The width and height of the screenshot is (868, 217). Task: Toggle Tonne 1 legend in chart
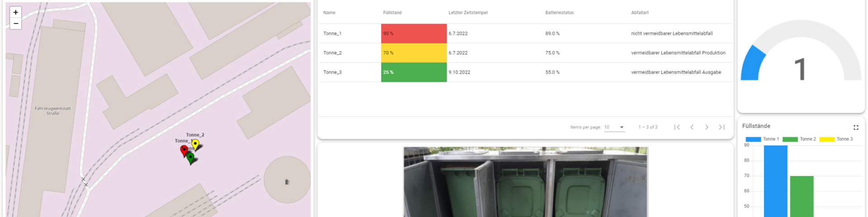[762, 139]
